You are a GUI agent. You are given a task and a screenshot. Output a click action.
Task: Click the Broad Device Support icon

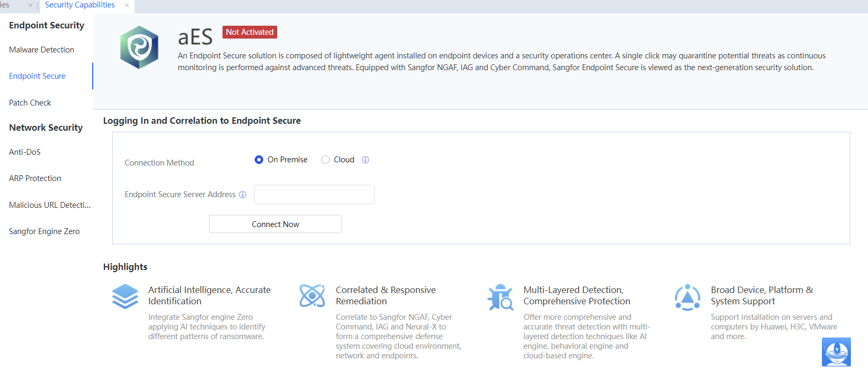pyautogui.click(x=687, y=297)
